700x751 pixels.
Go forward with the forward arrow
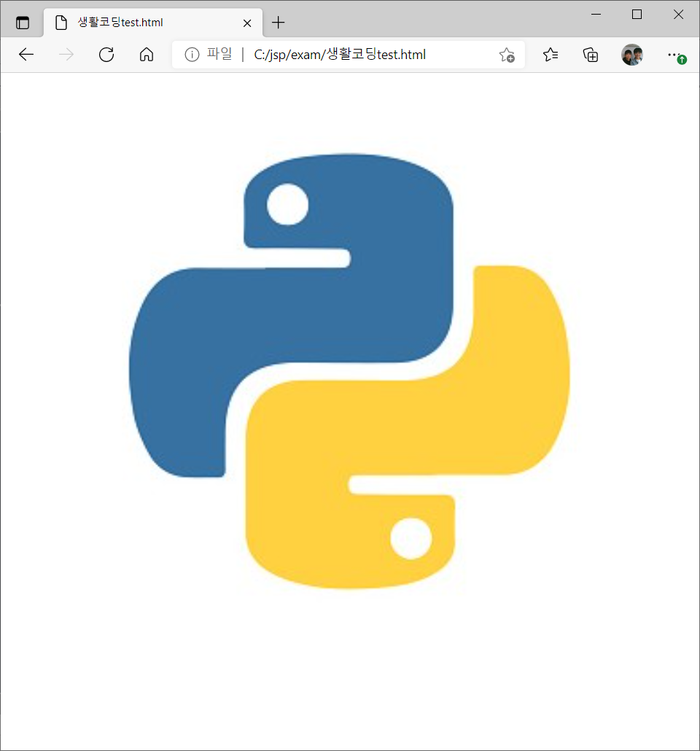66,55
